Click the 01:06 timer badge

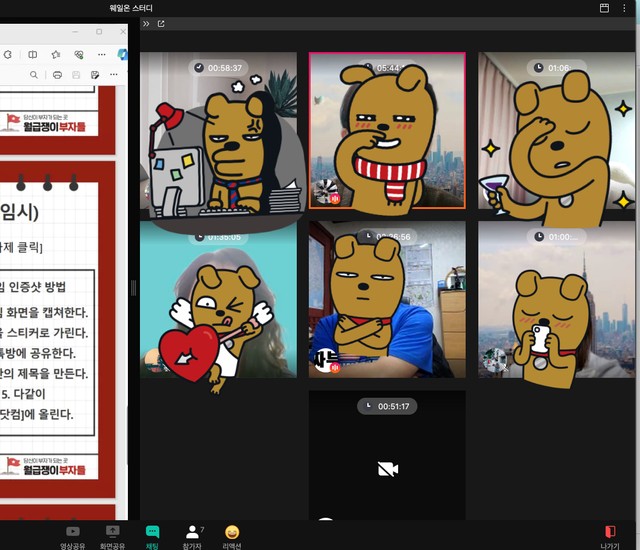556,68
